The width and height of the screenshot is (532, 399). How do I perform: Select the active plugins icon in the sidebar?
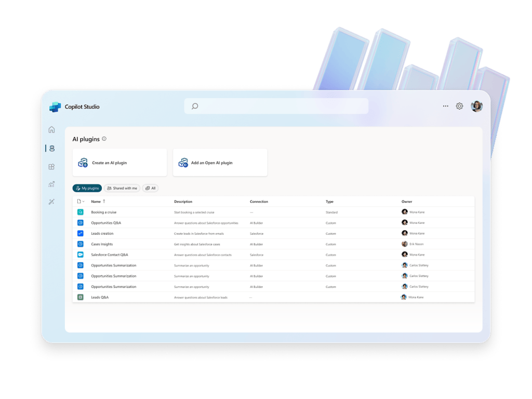[52, 148]
